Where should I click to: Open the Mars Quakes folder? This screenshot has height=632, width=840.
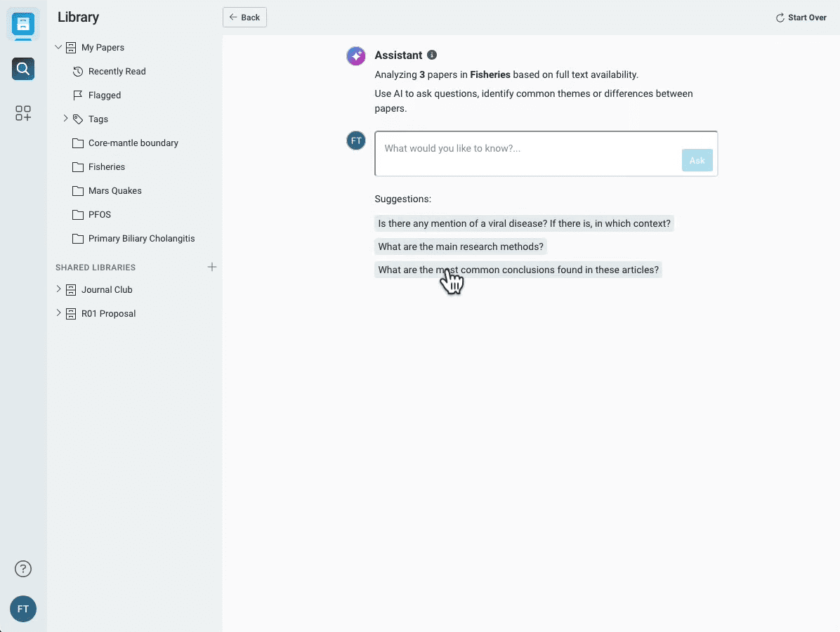pyautogui.click(x=114, y=190)
